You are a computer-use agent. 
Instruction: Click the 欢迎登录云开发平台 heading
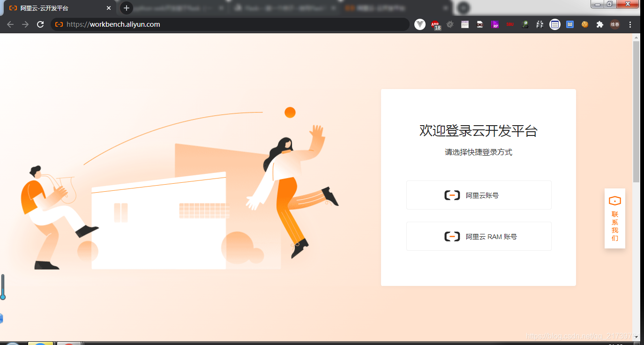(x=479, y=131)
